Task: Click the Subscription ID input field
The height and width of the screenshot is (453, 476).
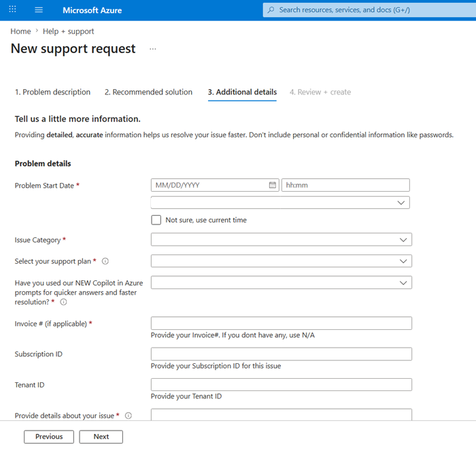Action: tap(281, 354)
